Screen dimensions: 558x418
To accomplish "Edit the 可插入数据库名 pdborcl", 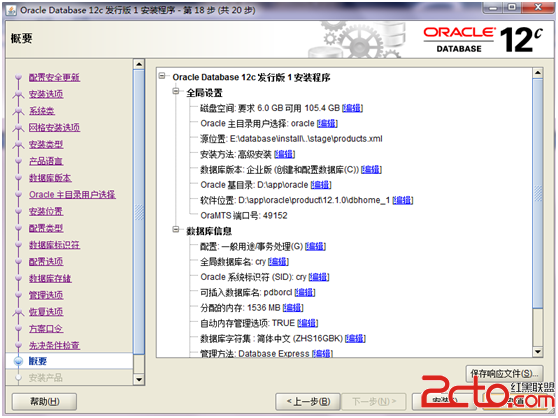I will (x=305, y=292).
